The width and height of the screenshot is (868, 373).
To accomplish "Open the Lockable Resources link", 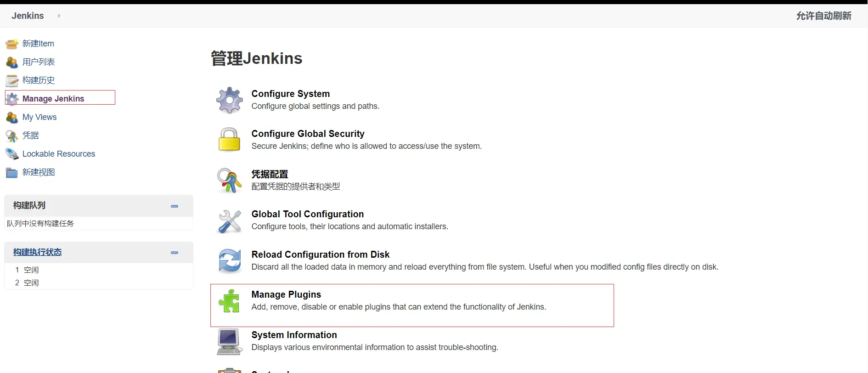I will click(59, 154).
